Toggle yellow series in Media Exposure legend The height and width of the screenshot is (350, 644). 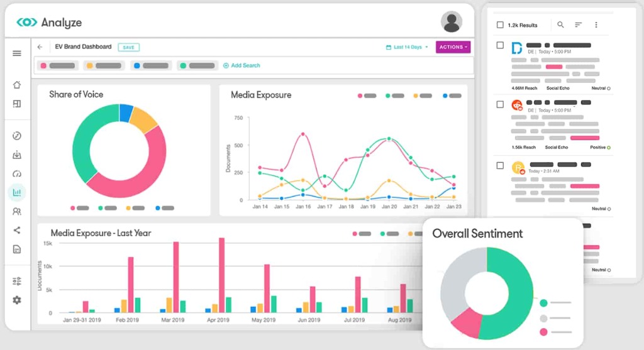(x=423, y=96)
